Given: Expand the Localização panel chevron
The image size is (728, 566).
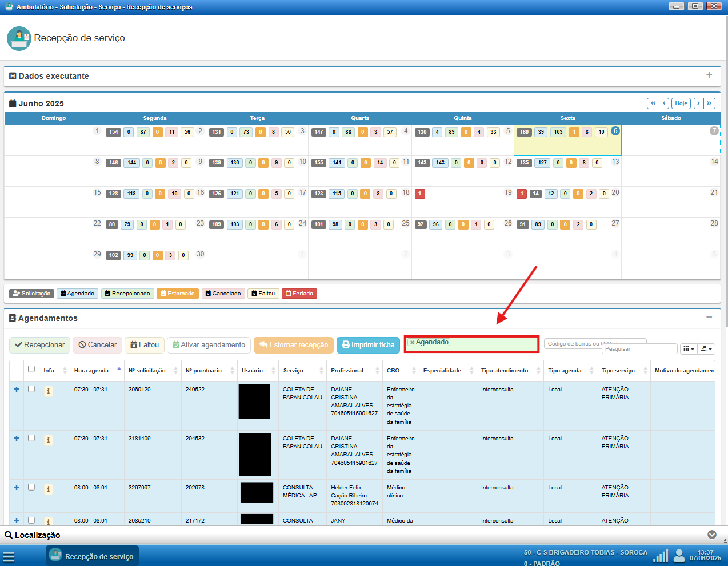Looking at the screenshot, I should click(712, 535).
